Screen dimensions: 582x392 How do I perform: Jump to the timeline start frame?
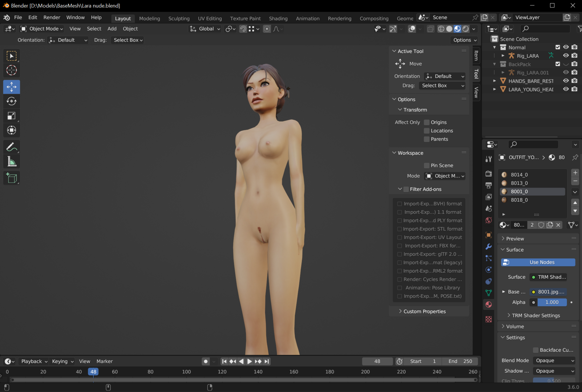224,362
